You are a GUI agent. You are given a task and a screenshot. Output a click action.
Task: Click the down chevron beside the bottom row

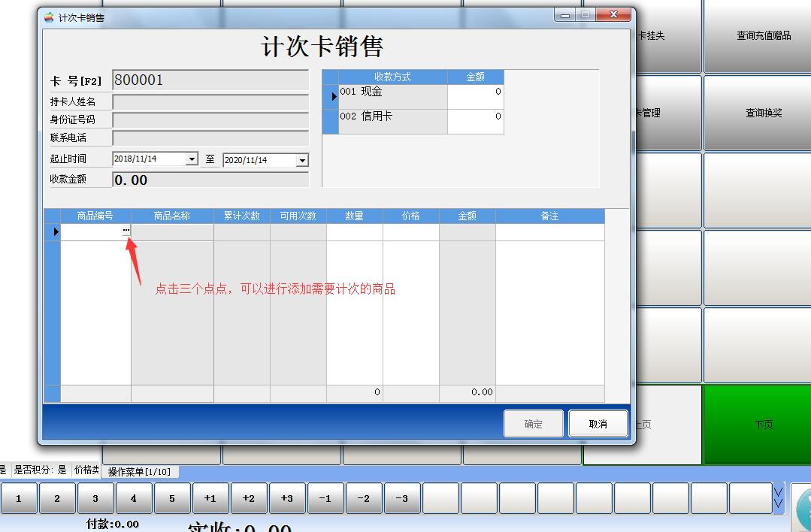click(779, 497)
